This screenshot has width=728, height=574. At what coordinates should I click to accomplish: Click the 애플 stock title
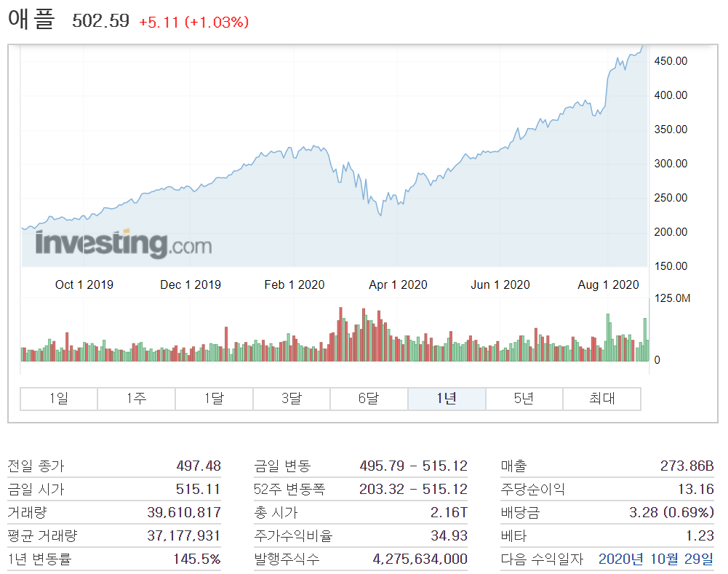pos(31,20)
